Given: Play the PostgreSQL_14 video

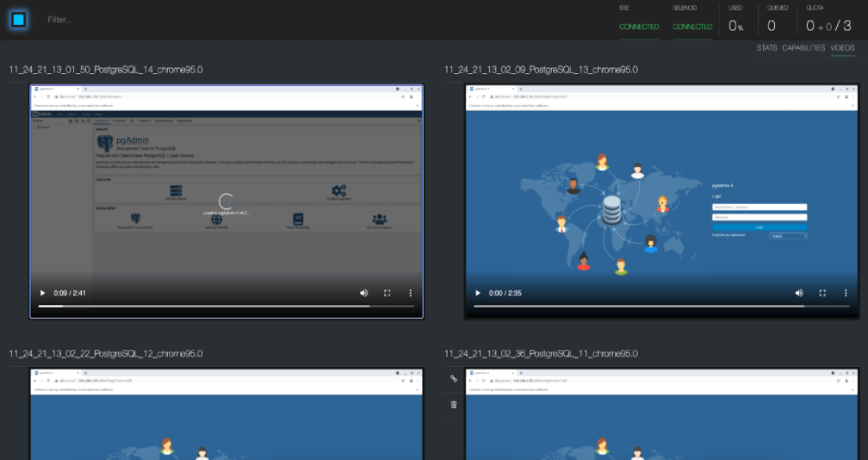Looking at the screenshot, I should pos(42,293).
